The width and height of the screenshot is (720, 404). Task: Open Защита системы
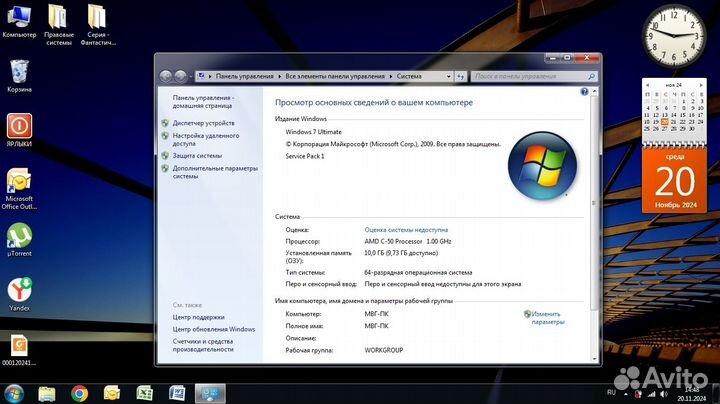click(x=197, y=156)
